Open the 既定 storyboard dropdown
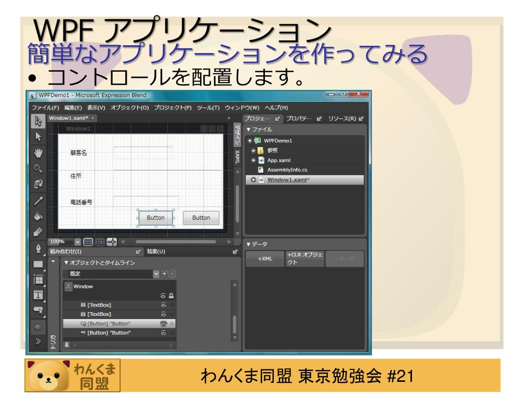Screen dimensions: 532x399 [x=156, y=274]
